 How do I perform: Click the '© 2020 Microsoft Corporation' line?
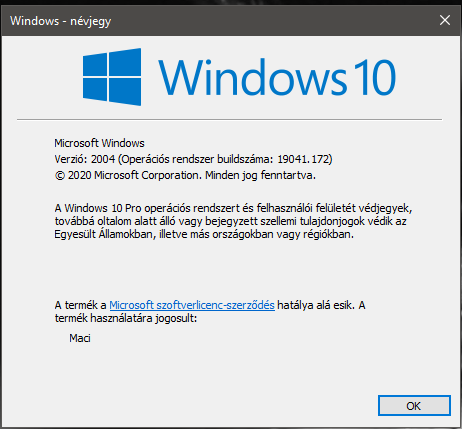coord(185,175)
